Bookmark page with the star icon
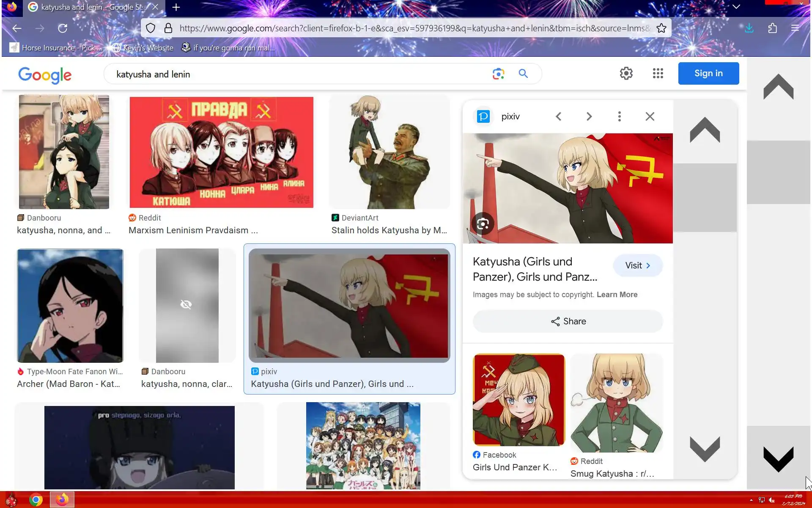Image resolution: width=812 pixels, height=508 pixels. [661, 28]
